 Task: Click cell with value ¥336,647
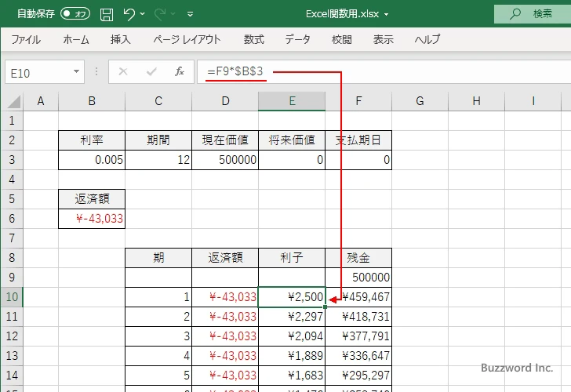(358, 356)
